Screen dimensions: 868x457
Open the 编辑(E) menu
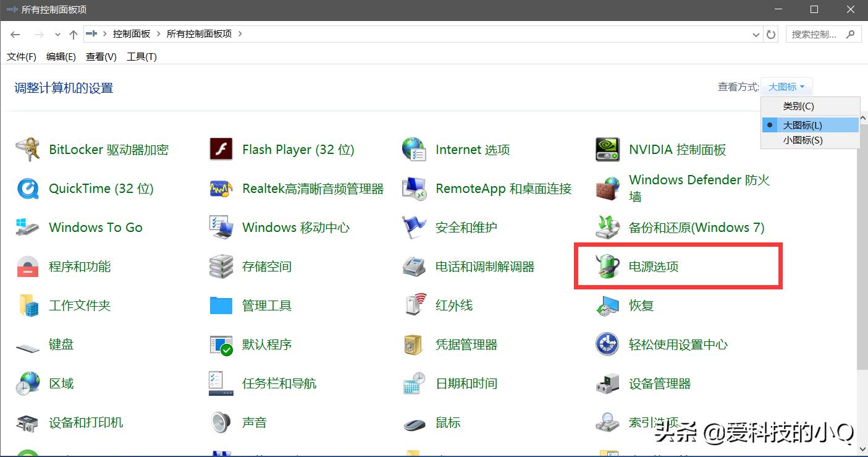[x=61, y=56]
